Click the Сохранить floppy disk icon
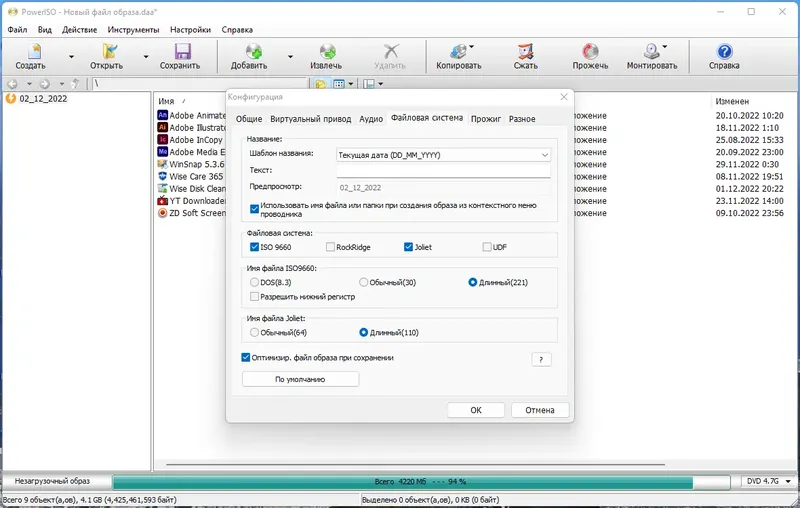 click(x=182, y=52)
